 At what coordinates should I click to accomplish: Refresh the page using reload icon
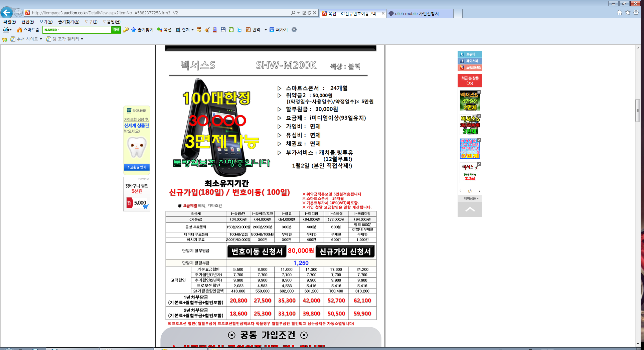click(309, 13)
